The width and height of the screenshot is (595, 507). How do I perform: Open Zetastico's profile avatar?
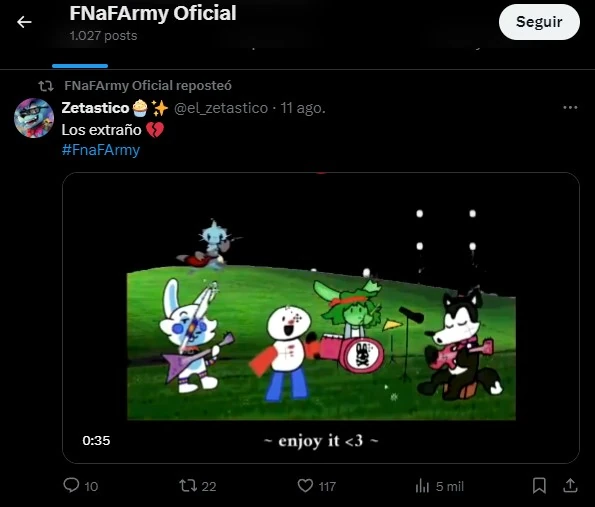point(34,118)
